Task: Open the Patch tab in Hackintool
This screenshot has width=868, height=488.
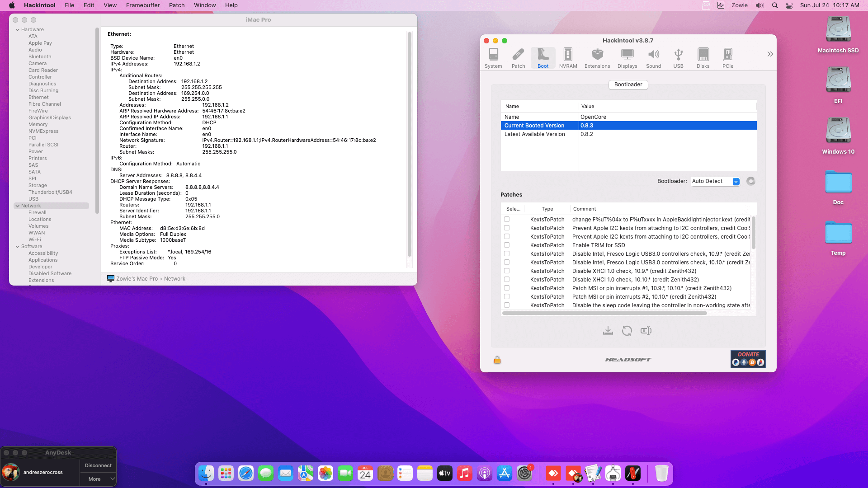Action: point(518,58)
